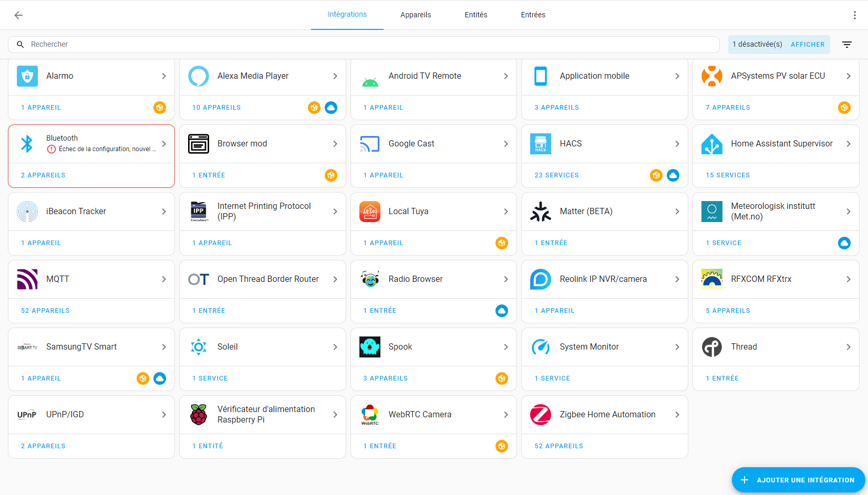Open 3 APPAREILS under Spook
Screen dimensions: 868x495
[386, 378]
